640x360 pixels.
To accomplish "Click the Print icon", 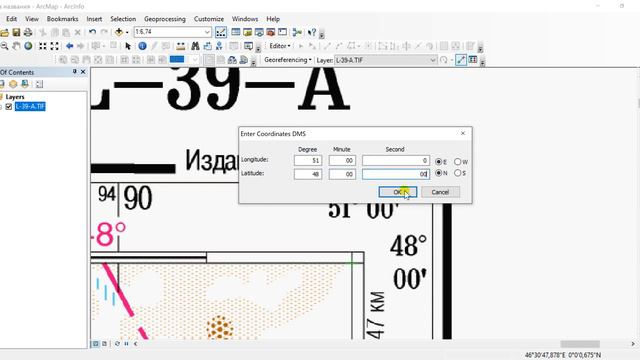I will point(28,32).
